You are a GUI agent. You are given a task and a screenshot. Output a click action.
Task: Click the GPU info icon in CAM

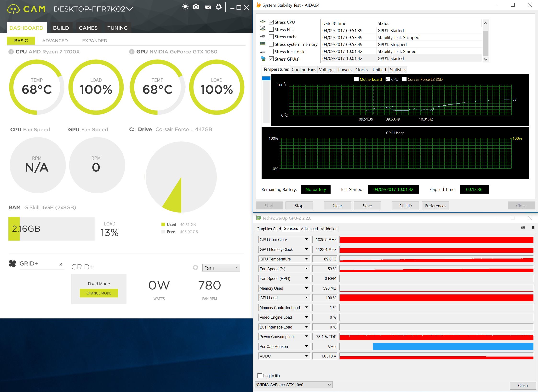pyautogui.click(x=132, y=52)
